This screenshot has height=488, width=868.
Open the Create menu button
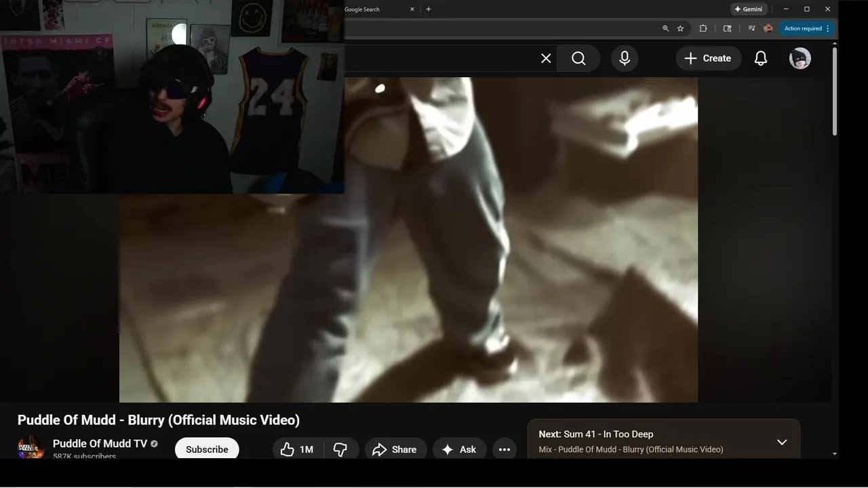coord(708,58)
